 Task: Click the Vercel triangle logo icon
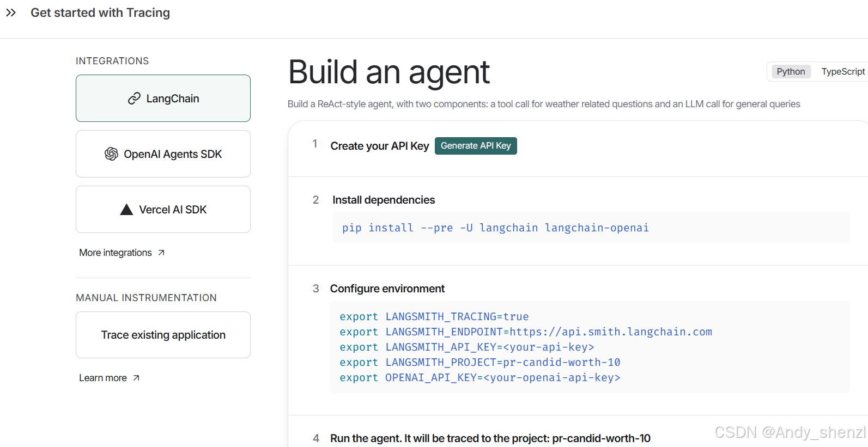tap(126, 210)
